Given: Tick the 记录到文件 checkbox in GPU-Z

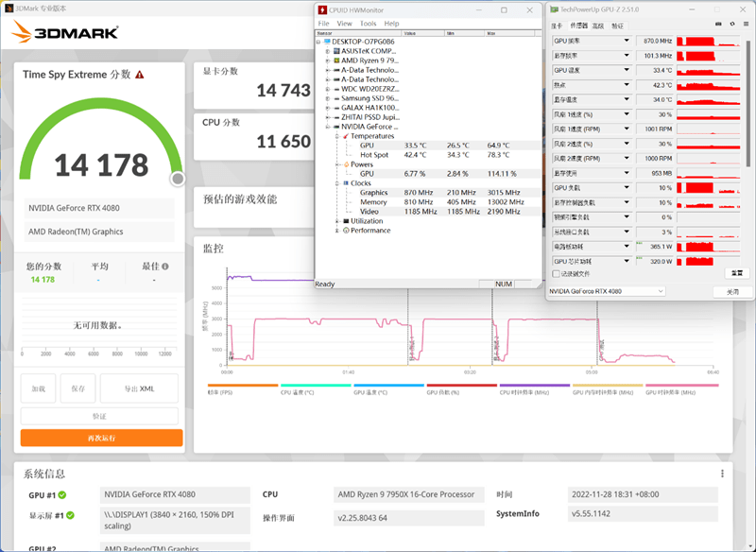Looking at the screenshot, I should click(556, 274).
